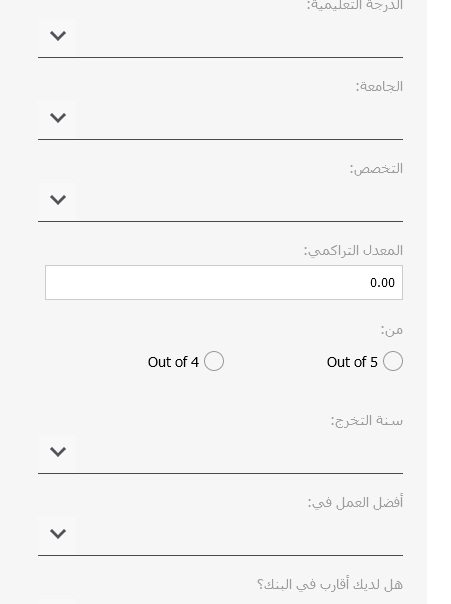Open the أفضل العمل في select field
Screen dimensions: 451x604
(220, 535)
